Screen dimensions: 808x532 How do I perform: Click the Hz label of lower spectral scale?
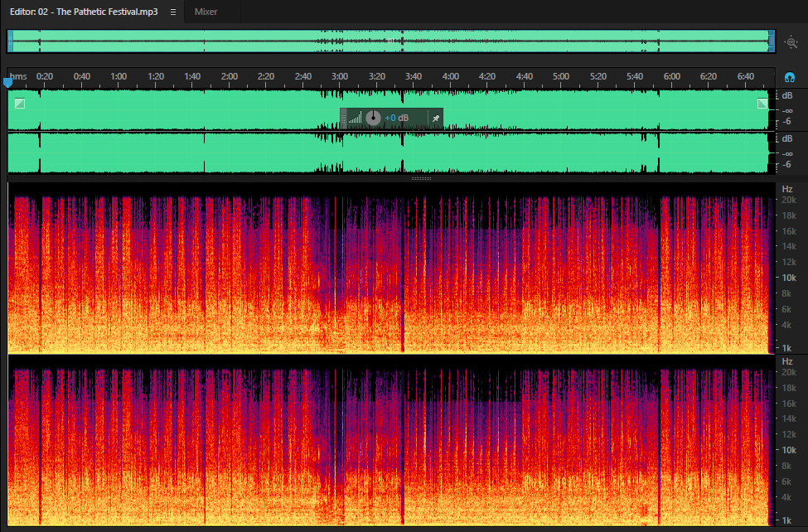click(787, 361)
